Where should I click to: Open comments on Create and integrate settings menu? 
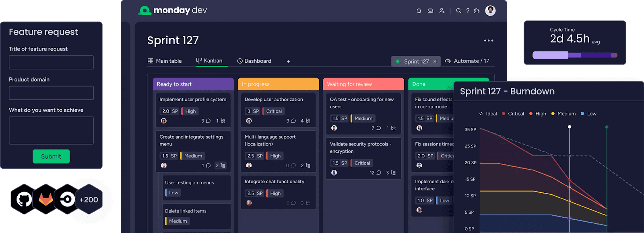coord(206,166)
